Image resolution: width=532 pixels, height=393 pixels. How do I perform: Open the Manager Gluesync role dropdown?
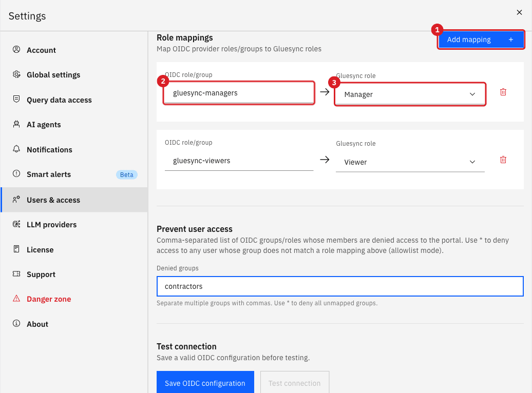pos(410,94)
